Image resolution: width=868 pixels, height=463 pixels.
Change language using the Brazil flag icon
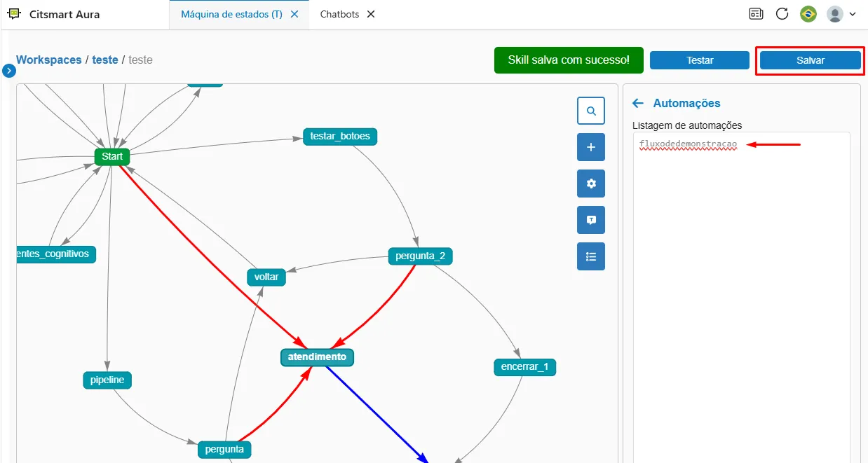click(x=808, y=14)
